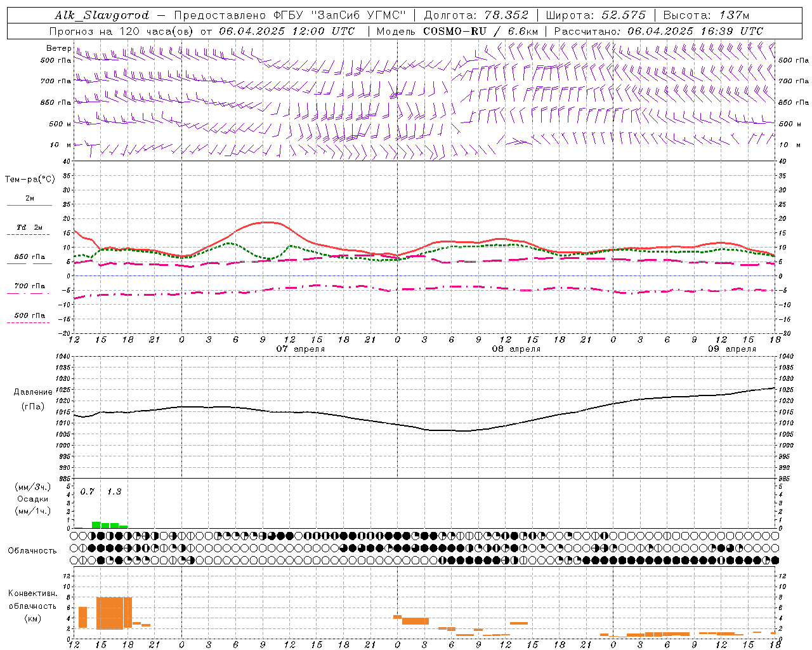Click the Давление panel label

click(32, 392)
